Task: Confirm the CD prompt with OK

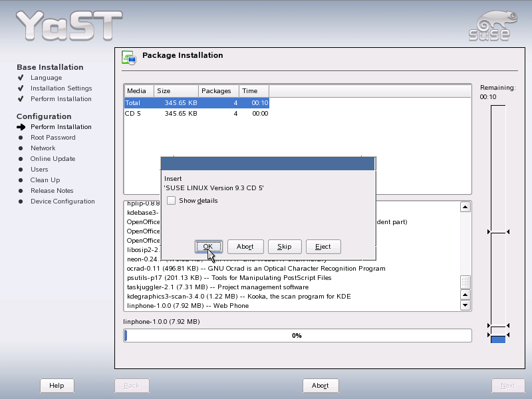Action: tap(209, 247)
